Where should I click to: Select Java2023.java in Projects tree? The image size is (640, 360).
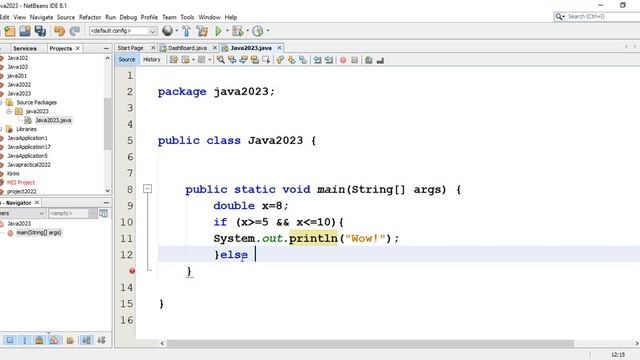[53, 120]
